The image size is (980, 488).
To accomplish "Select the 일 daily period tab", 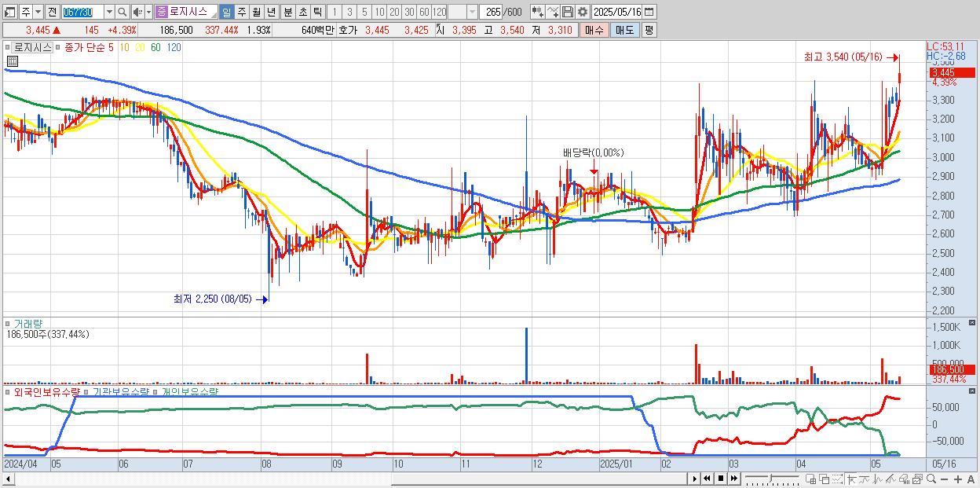I will coord(226,12).
